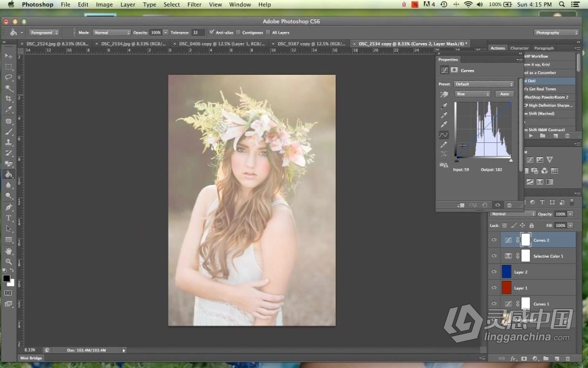Enable the Contiguous checkbox
This screenshot has width=588, height=368.
[238, 33]
